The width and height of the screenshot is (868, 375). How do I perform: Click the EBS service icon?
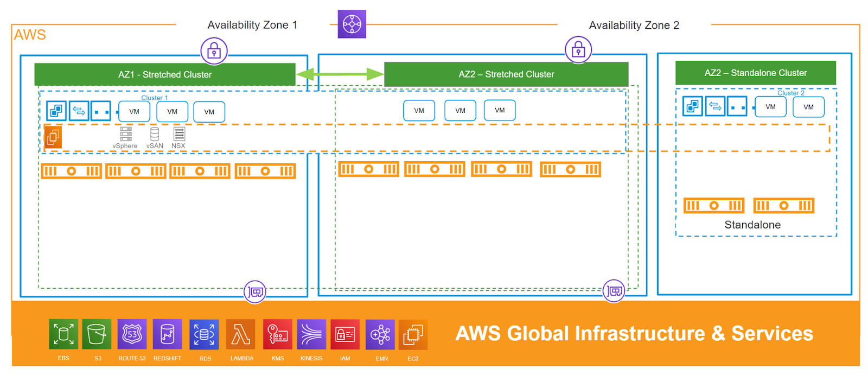(x=63, y=334)
